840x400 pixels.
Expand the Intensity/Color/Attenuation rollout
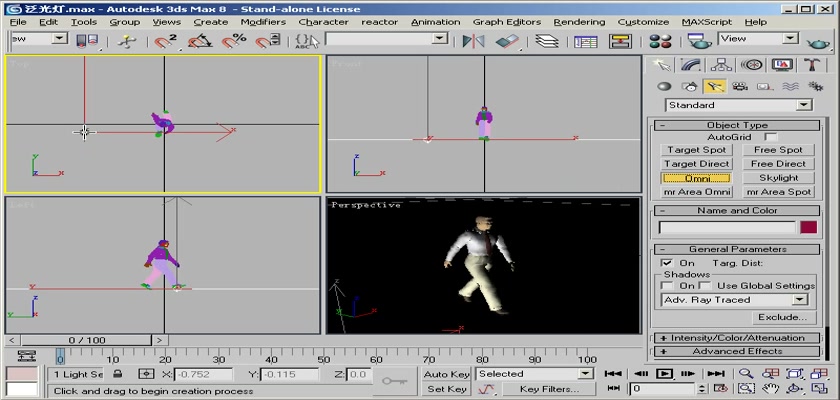coord(737,338)
